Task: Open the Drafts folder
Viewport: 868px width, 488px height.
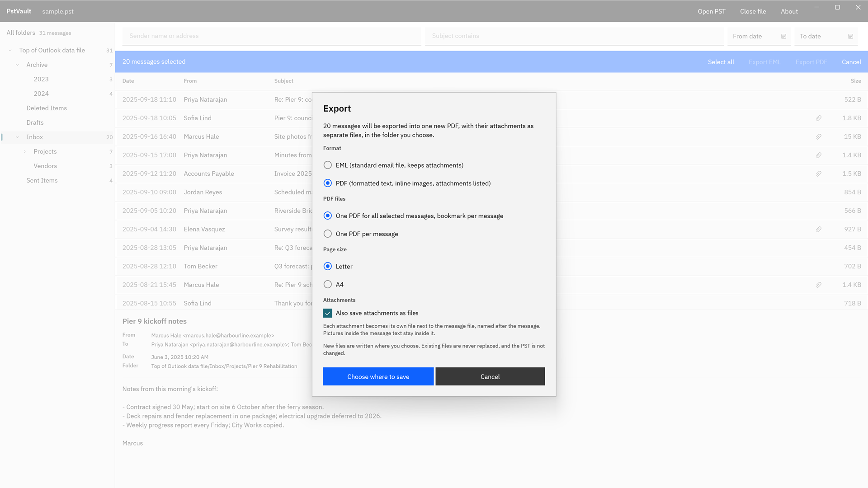Action: 57,122
